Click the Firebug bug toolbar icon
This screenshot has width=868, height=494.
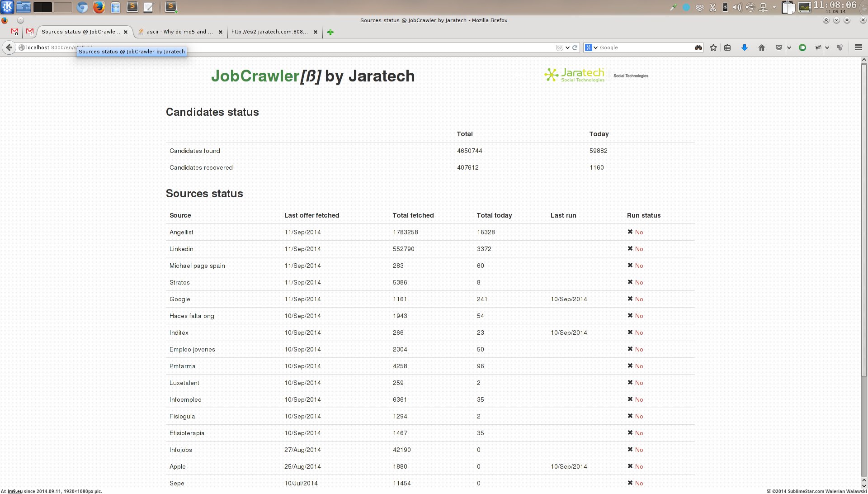818,47
